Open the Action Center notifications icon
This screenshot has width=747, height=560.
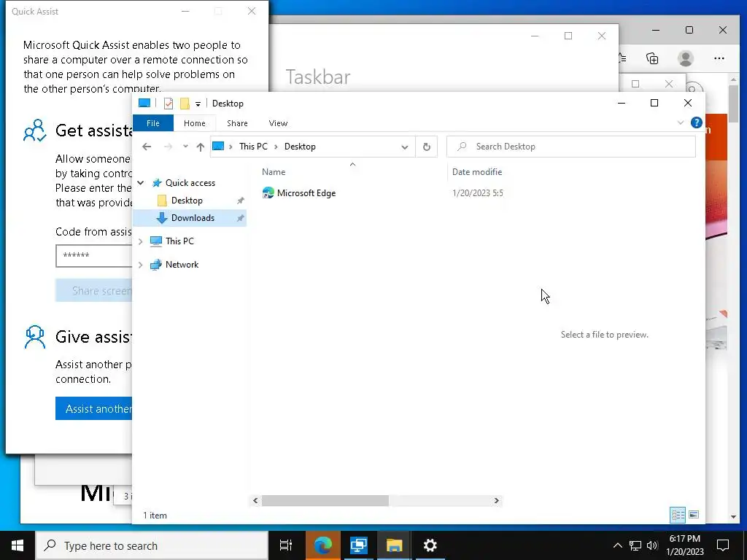click(723, 545)
